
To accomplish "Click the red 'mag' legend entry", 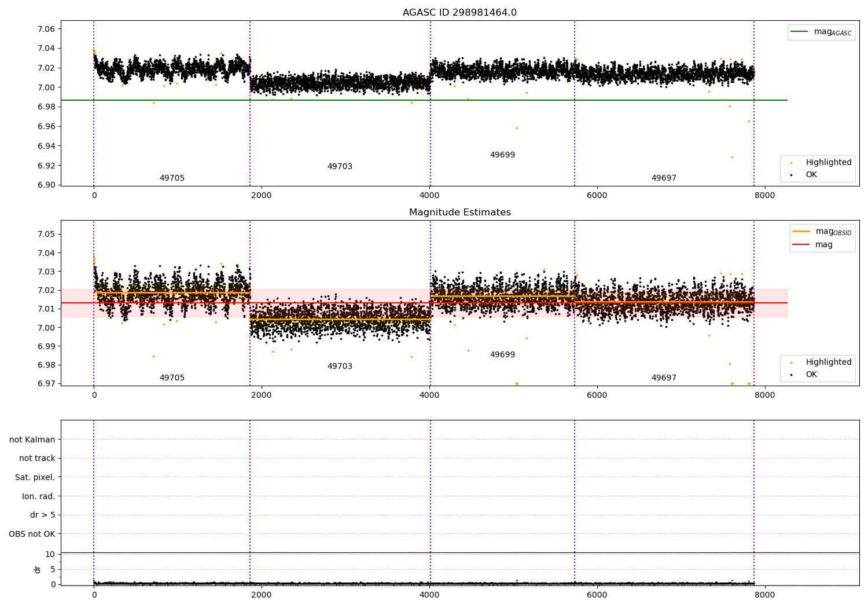I will 813,245.
